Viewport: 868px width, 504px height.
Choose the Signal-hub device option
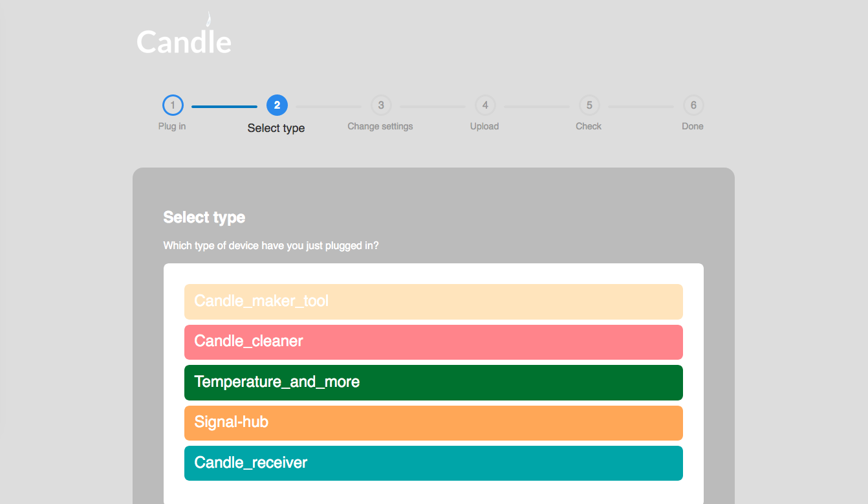433,422
